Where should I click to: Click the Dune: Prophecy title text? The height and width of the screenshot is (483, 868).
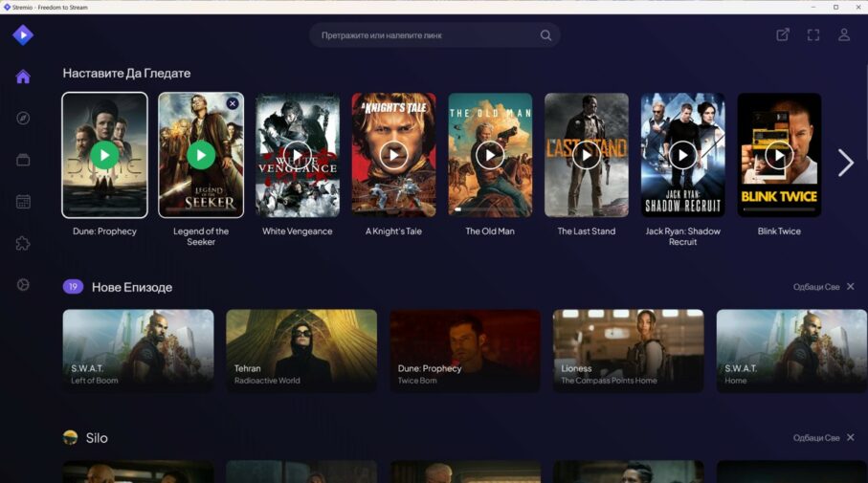click(104, 231)
